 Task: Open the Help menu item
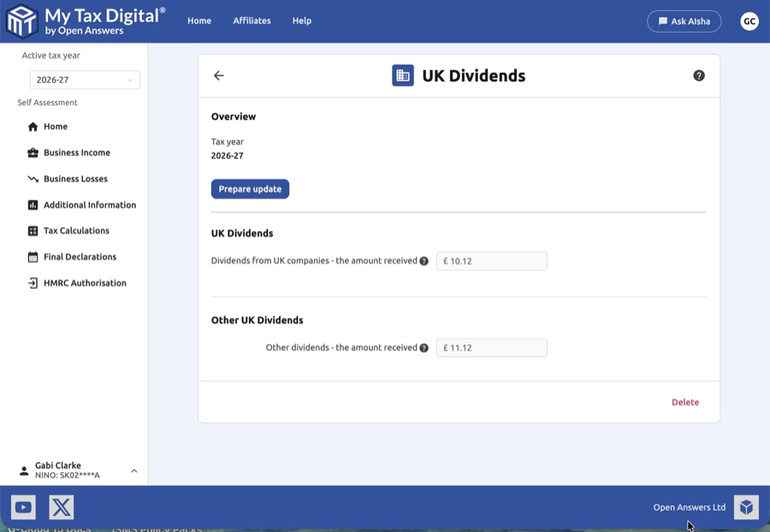tap(302, 21)
